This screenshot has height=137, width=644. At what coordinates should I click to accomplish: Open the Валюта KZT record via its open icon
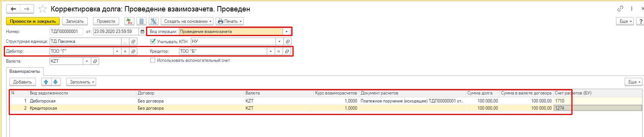tap(95, 61)
